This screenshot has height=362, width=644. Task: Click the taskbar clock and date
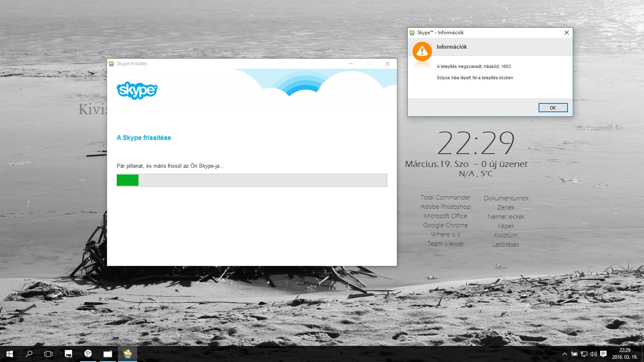(x=625, y=354)
